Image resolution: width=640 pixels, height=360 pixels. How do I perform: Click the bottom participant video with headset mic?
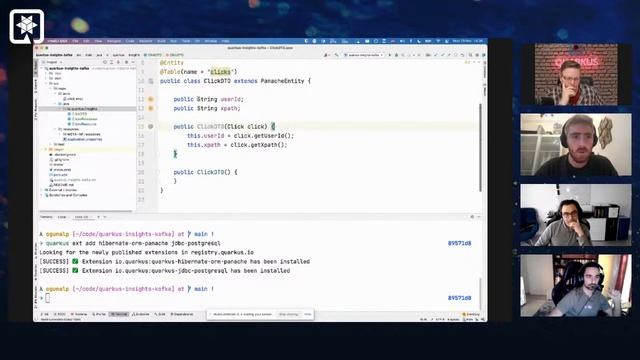point(576,285)
